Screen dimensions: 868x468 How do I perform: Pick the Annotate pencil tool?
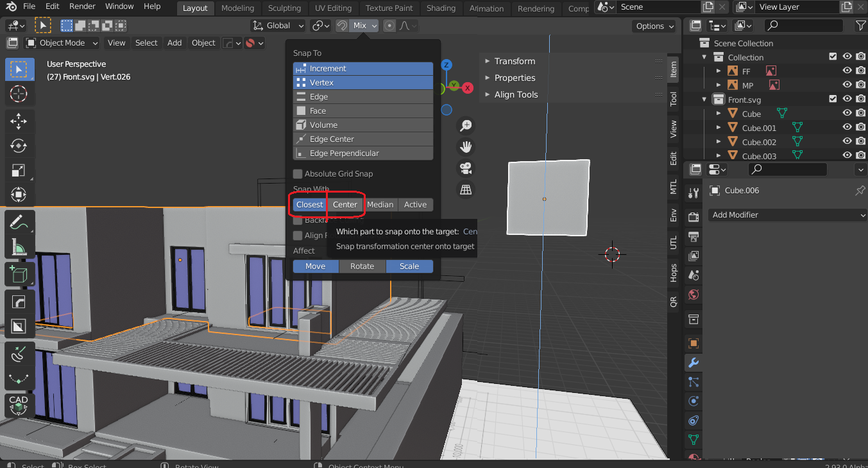click(x=19, y=222)
